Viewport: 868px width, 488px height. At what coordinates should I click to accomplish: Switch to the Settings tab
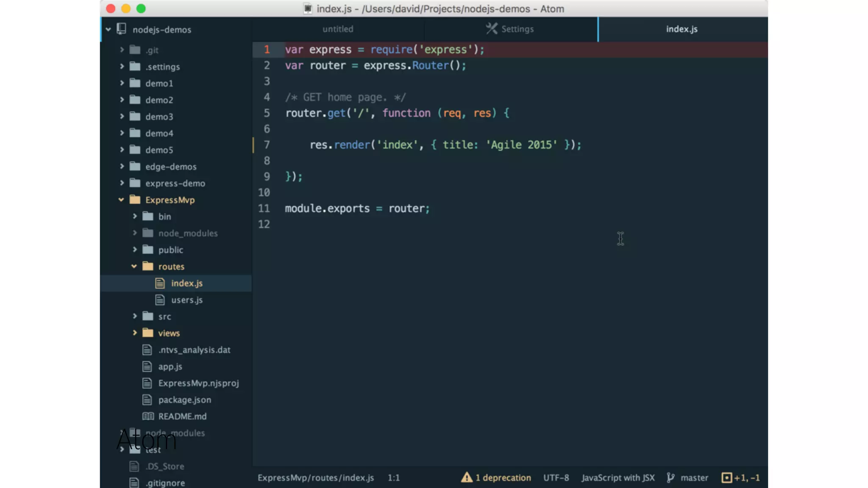[517, 29]
